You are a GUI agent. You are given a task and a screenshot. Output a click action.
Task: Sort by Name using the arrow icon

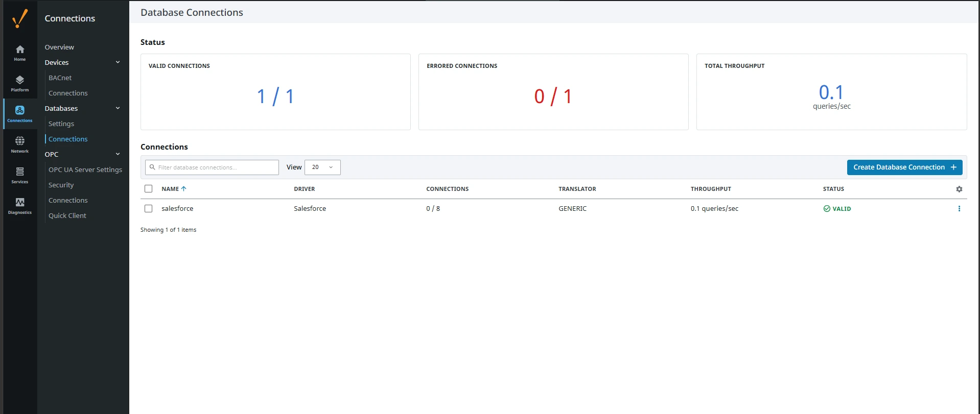(x=184, y=189)
